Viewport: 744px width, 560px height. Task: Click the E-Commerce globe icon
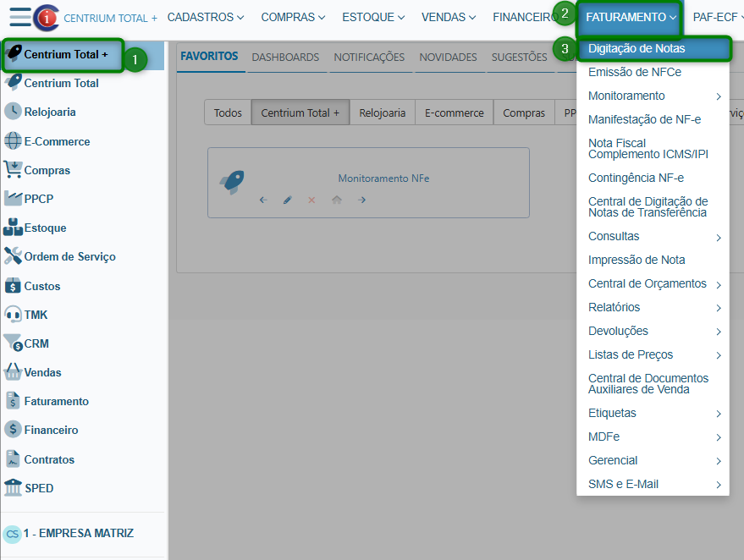(13, 141)
